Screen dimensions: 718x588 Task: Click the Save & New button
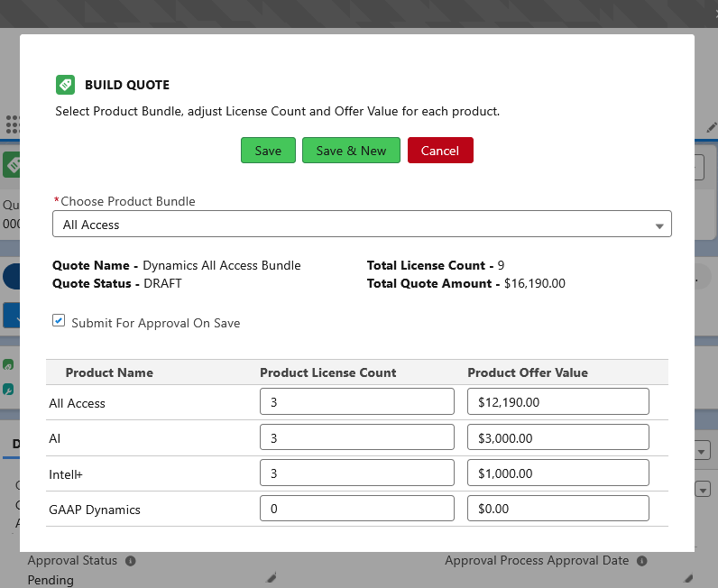click(x=351, y=151)
